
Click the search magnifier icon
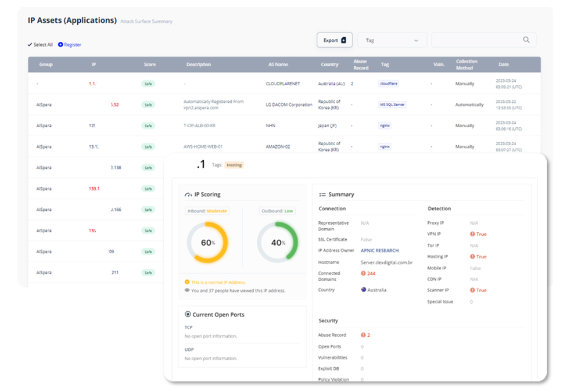click(x=526, y=40)
